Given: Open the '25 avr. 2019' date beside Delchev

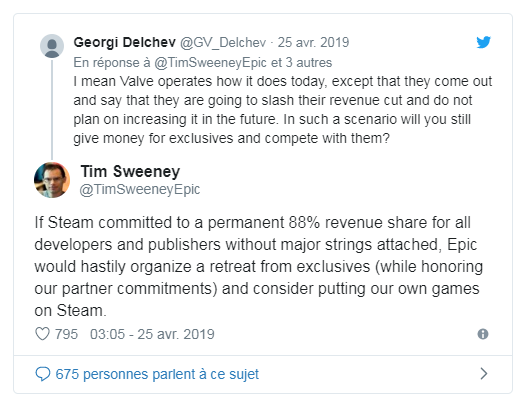Looking at the screenshot, I should [313, 43].
